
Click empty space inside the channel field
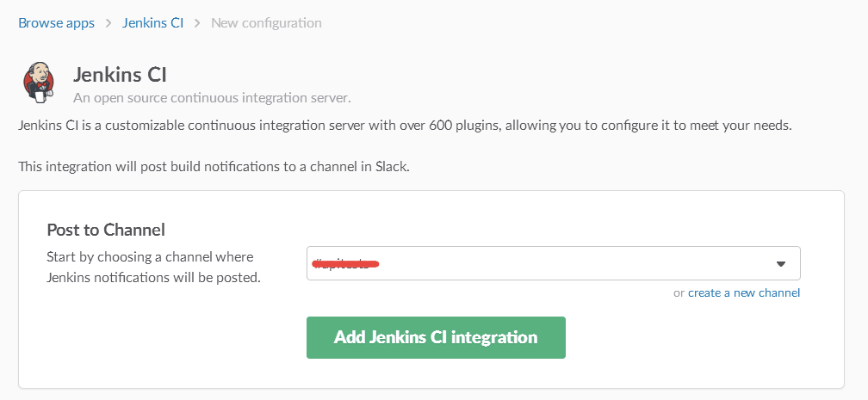pos(576,263)
